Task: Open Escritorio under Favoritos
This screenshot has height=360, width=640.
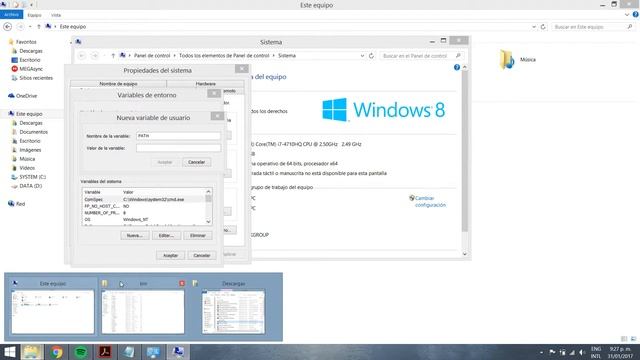Action: [30, 60]
